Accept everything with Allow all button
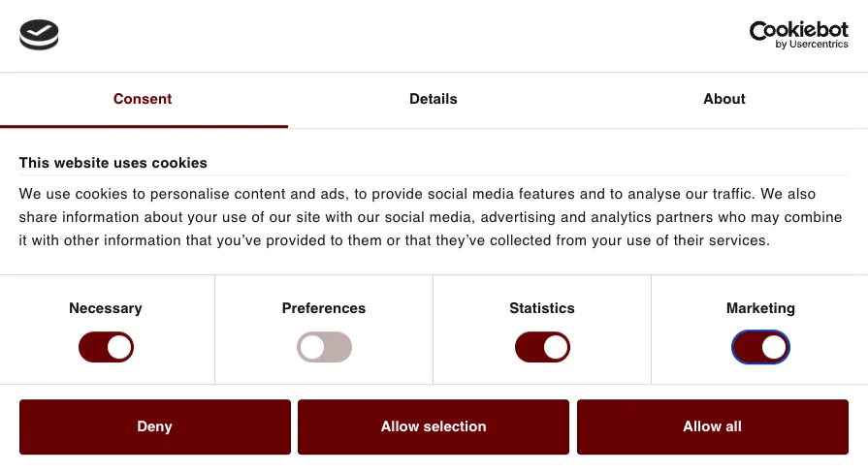Screen dimensions: 868x472 click(x=713, y=426)
